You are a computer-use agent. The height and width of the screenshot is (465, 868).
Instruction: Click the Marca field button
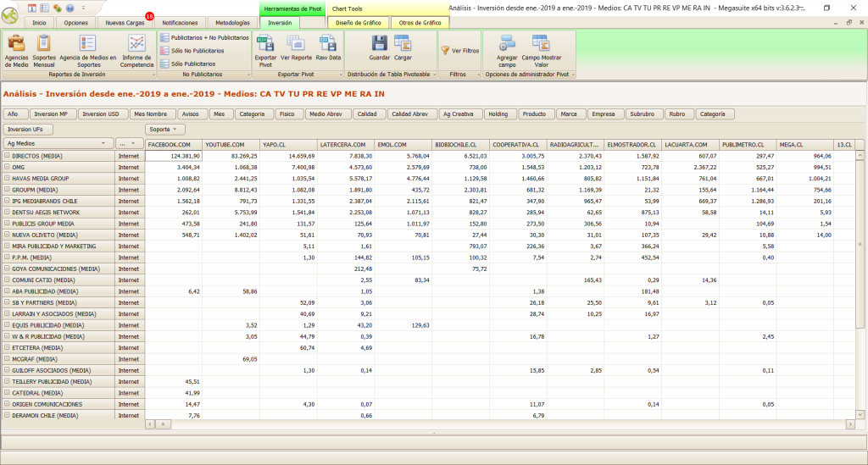coord(569,113)
